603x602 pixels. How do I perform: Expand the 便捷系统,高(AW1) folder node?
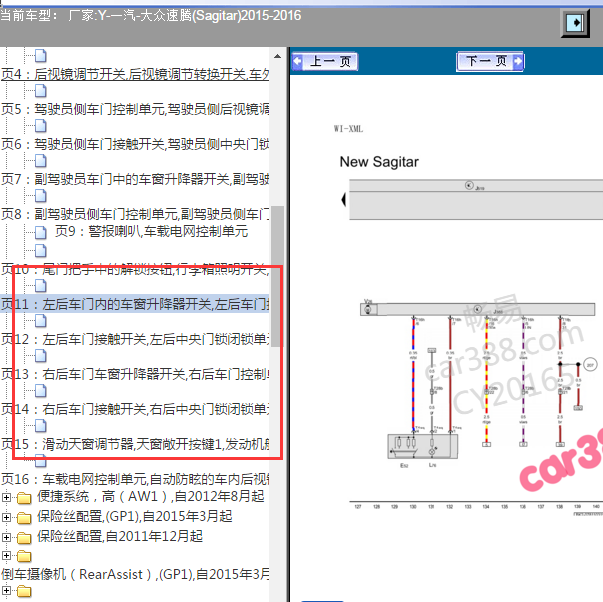pyautogui.click(x=6, y=497)
